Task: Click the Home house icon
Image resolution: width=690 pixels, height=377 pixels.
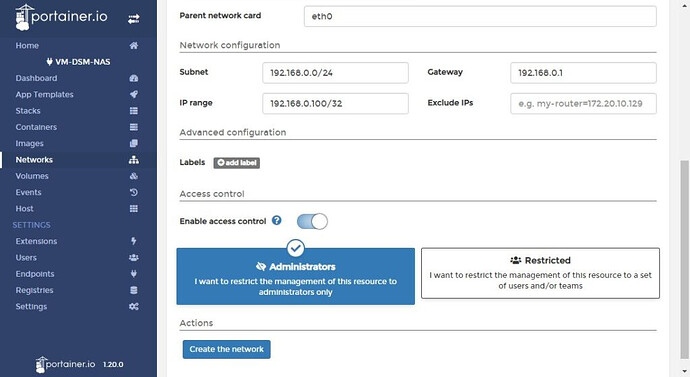Action: tap(134, 45)
